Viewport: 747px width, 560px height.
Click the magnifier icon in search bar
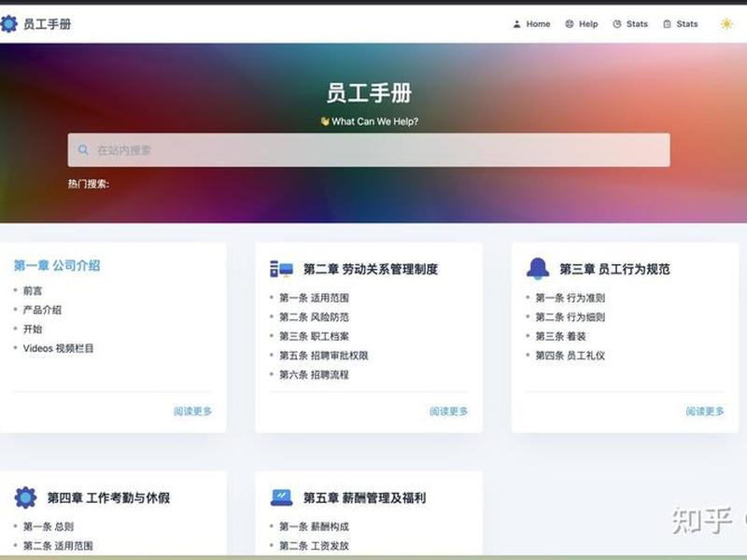(x=83, y=150)
